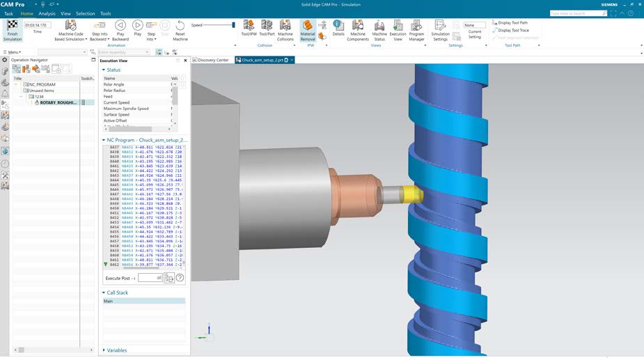Open Machine Status view
The image size is (644, 358).
pyautogui.click(x=379, y=31)
